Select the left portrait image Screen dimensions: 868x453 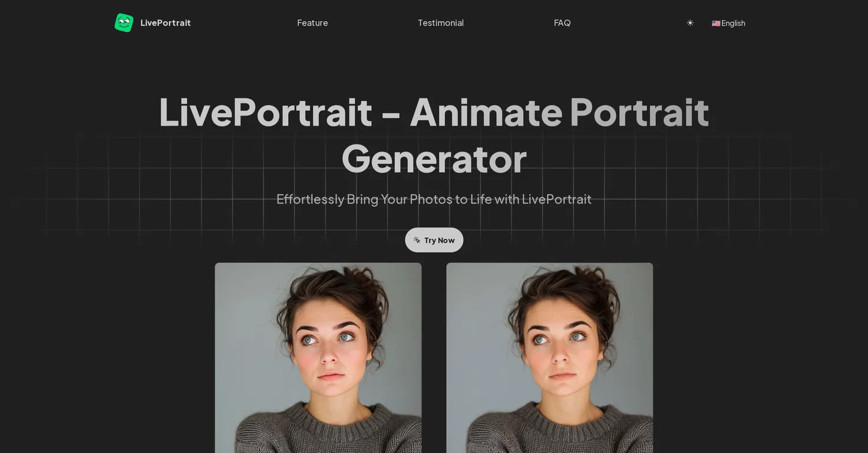(318, 358)
